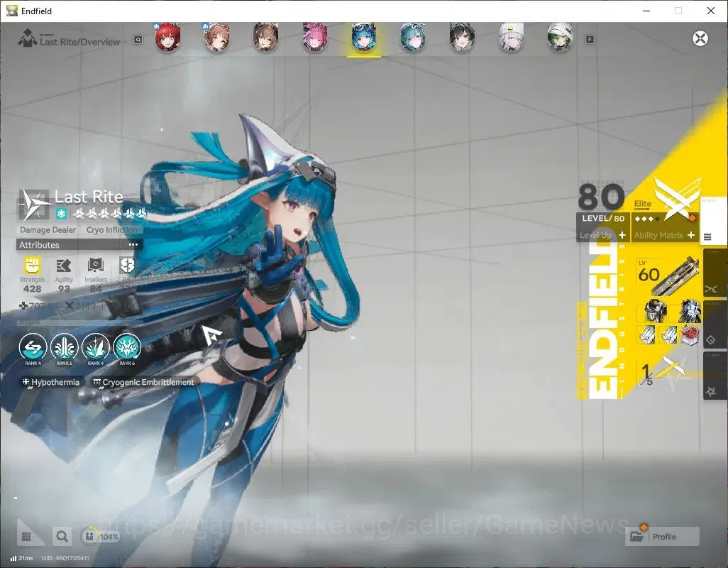The image size is (728, 568).
Task: Click the UID 4801725411 text
Action: [65, 558]
